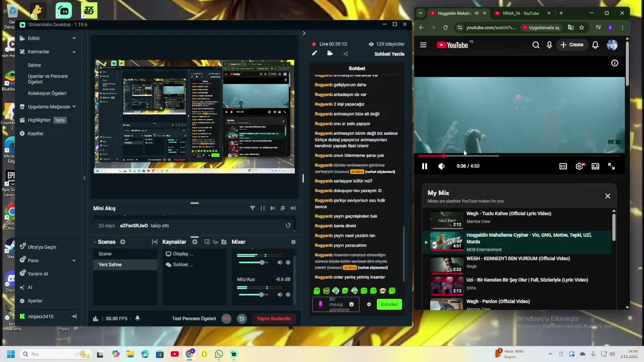Mute the Mic/Aux audio channel
This screenshot has width=644, height=362.
pyautogui.click(x=280, y=295)
